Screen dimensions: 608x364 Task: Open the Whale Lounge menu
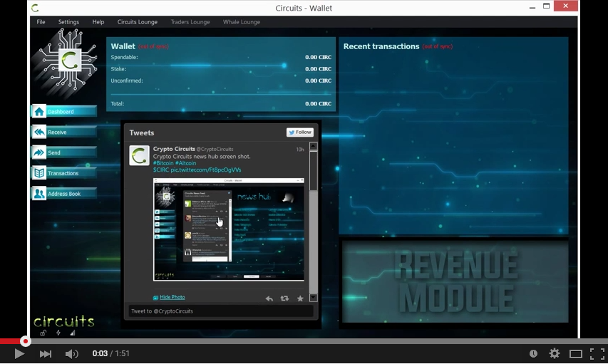[x=242, y=22]
